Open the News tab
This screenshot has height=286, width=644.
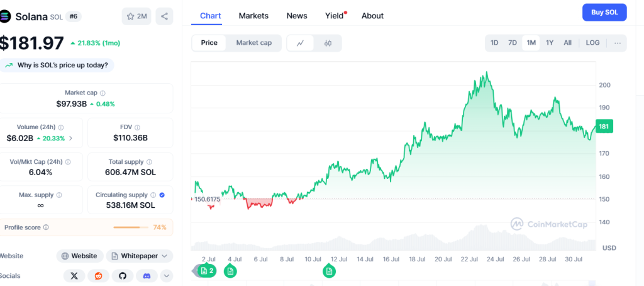coord(297,16)
